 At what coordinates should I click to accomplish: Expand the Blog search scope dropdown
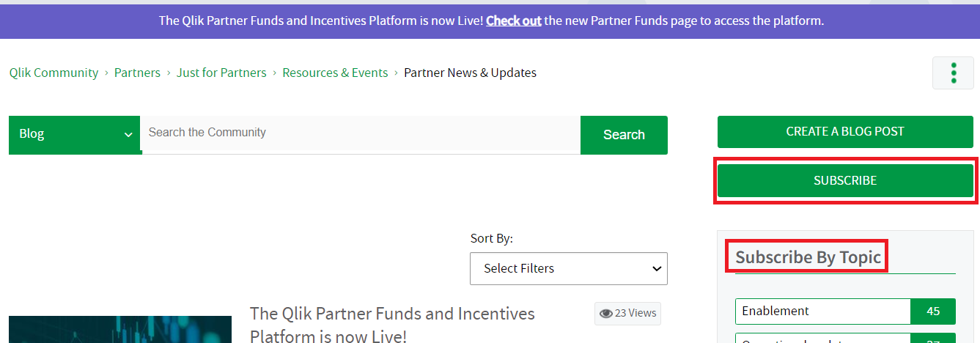pos(74,135)
